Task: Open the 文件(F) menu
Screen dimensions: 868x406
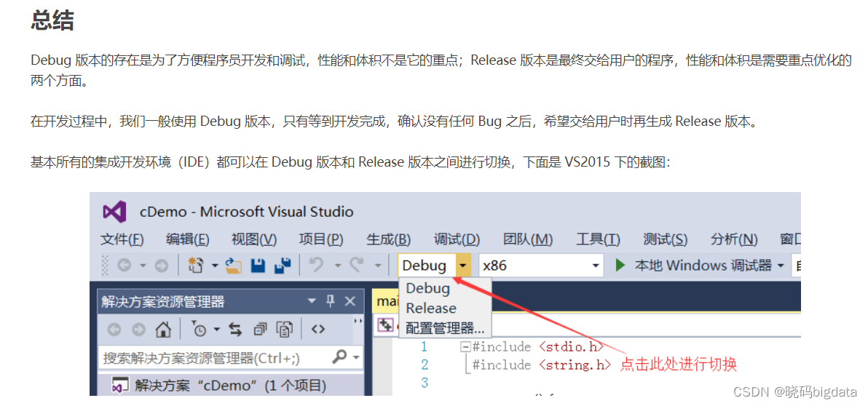Action: [x=122, y=239]
